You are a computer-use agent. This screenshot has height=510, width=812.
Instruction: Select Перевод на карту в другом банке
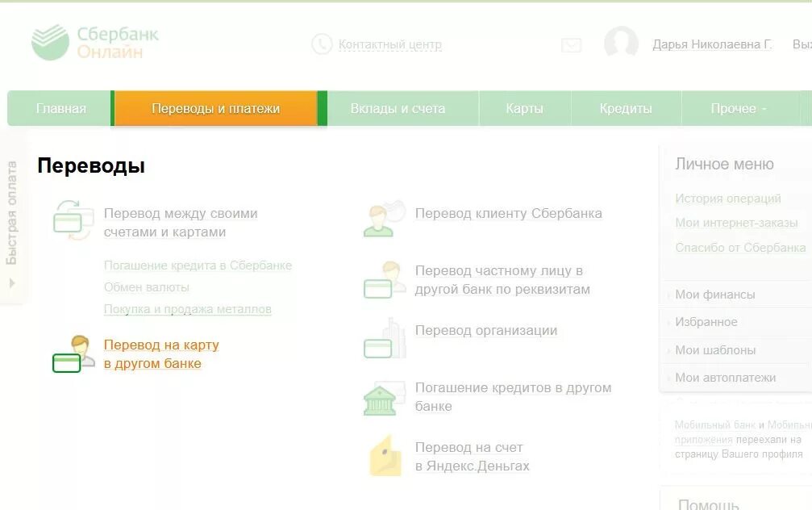[161, 354]
